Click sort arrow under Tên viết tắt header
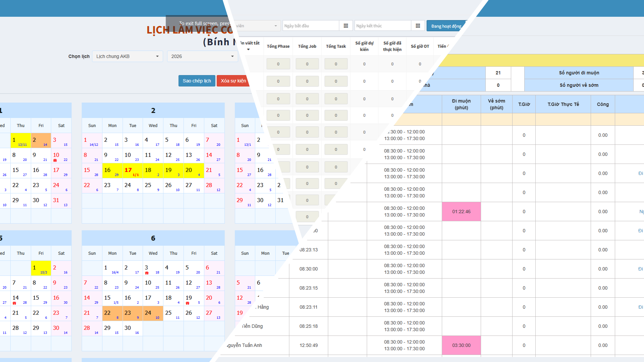The width and height of the screenshot is (644, 362). (x=249, y=50)
